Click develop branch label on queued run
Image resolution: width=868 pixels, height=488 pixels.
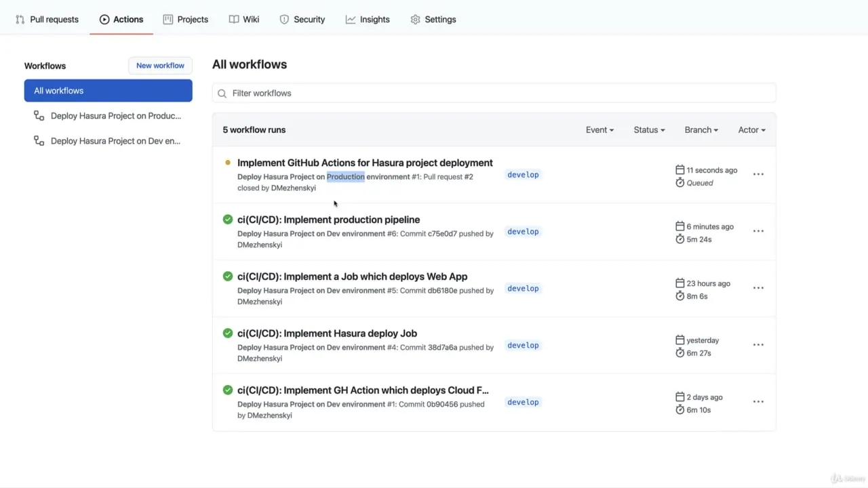pos(523,175)
